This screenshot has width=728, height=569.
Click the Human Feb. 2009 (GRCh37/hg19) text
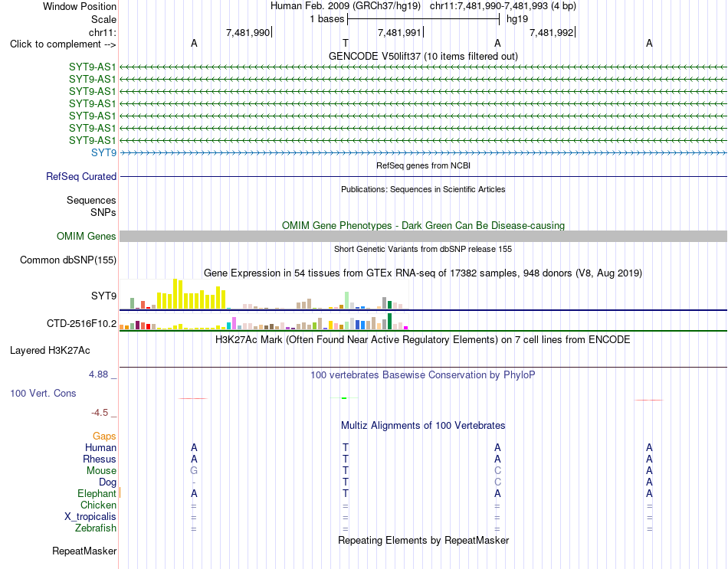point(346,6)
